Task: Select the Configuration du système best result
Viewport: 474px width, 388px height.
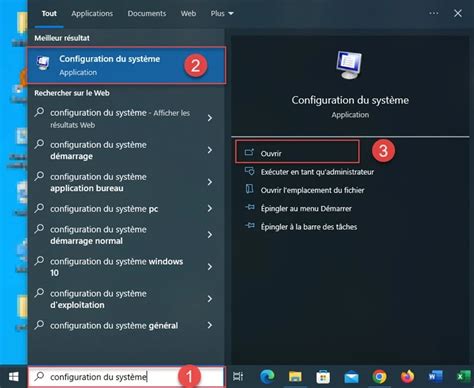Action: pos(126,65)
